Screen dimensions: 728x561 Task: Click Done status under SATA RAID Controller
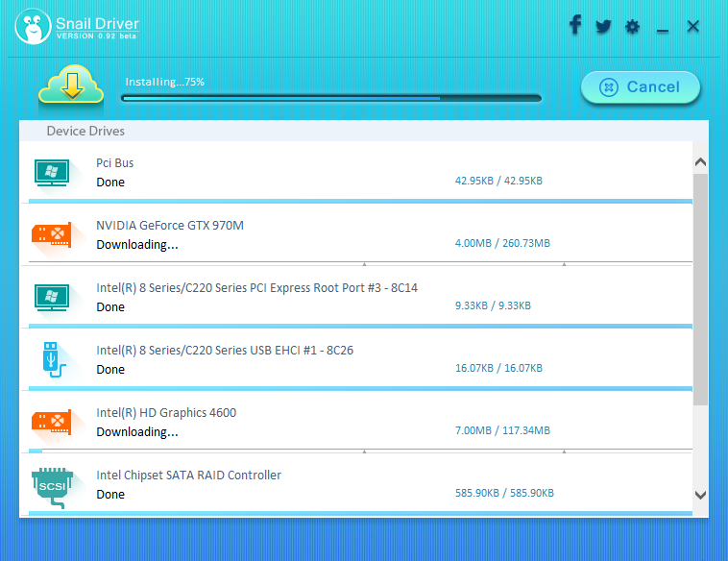point(110,495)
